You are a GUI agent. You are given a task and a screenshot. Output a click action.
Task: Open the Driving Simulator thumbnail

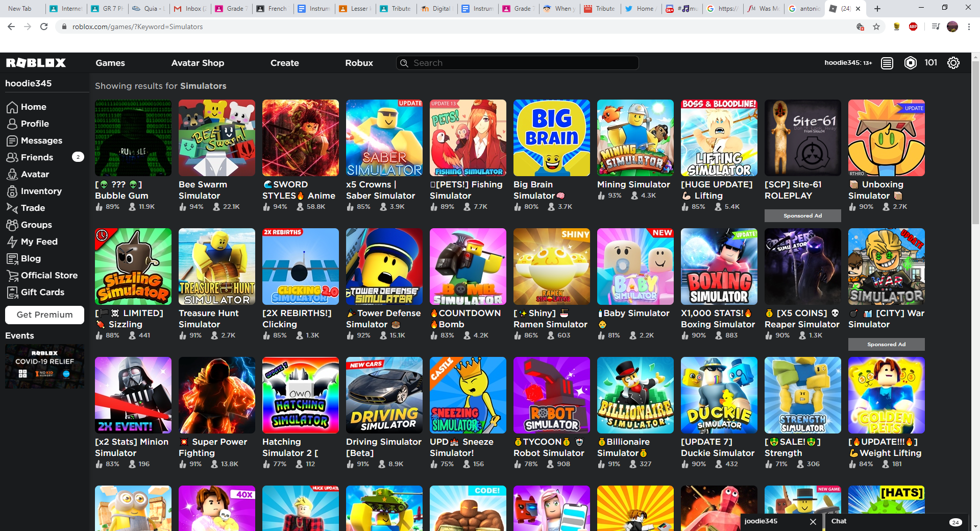[384, 395]
